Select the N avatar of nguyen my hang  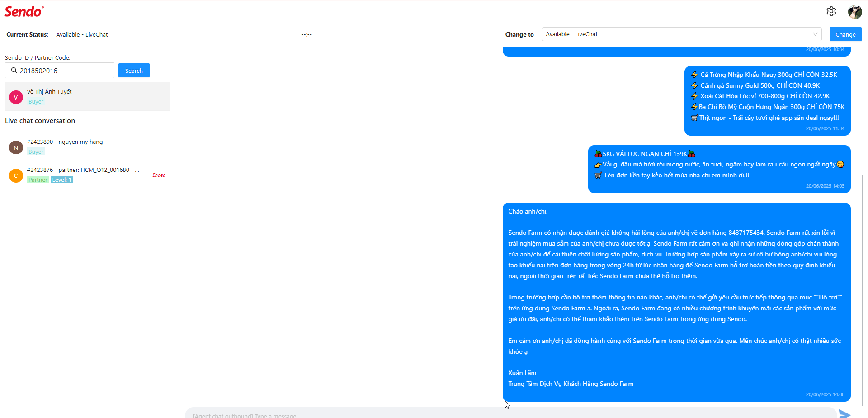point(16,147)
